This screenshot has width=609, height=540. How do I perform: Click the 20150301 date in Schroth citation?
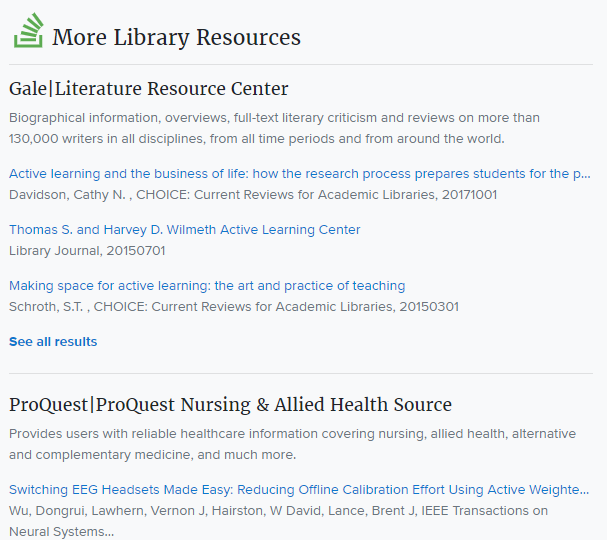[x=430, y=306]
